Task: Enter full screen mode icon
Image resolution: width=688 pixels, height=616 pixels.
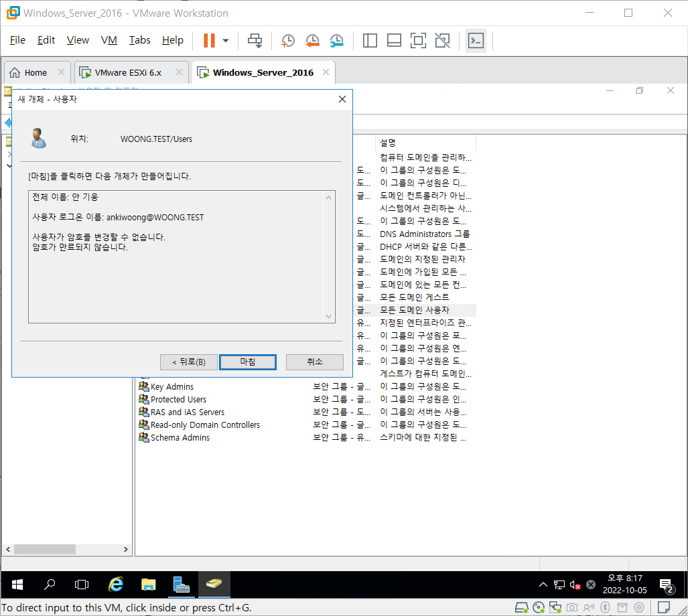Action: [x=418, y=40]
